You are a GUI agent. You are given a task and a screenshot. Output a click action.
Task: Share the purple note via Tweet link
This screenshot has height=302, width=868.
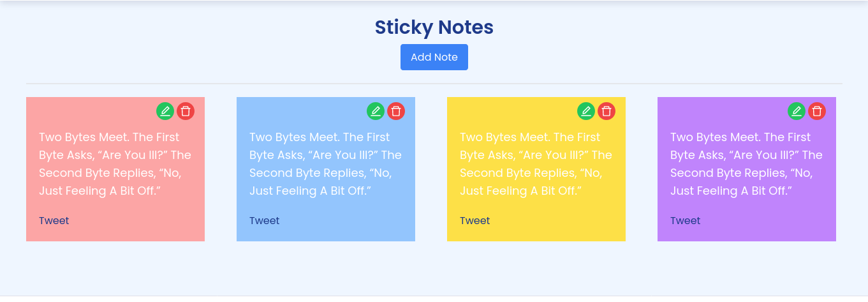tap(686, 221)
